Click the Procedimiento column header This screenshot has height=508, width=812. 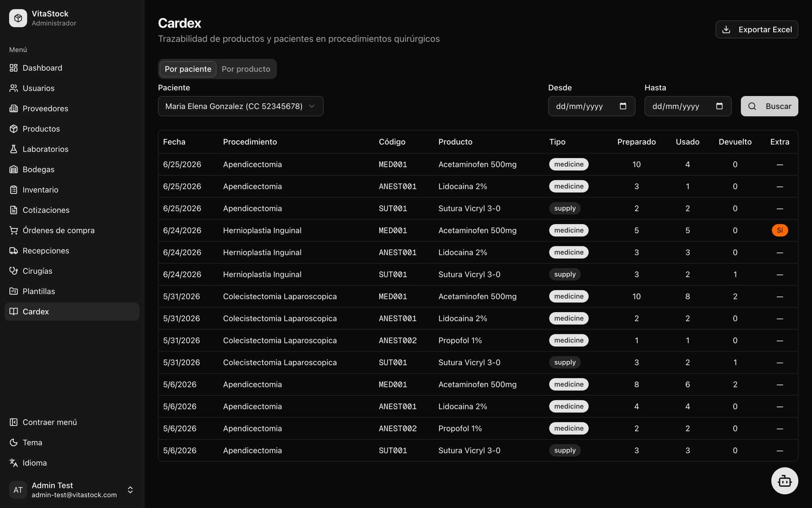click(250, 142)
